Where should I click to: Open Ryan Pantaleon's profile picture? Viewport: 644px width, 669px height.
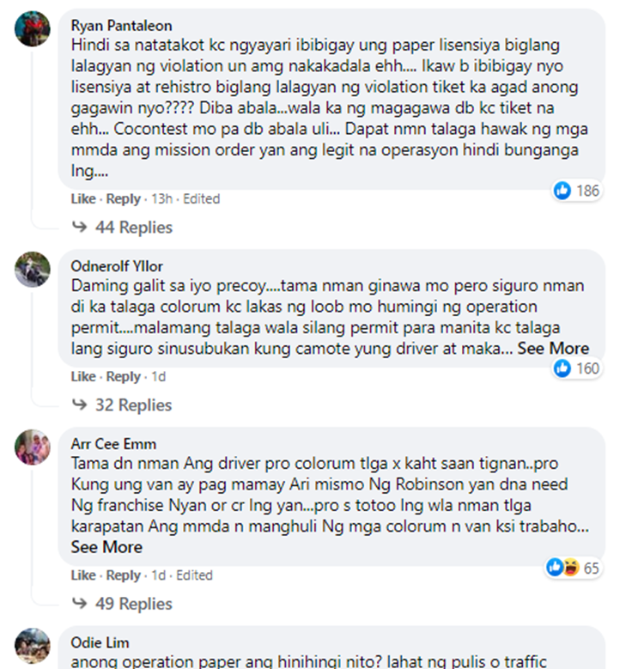tap(33, 28)
